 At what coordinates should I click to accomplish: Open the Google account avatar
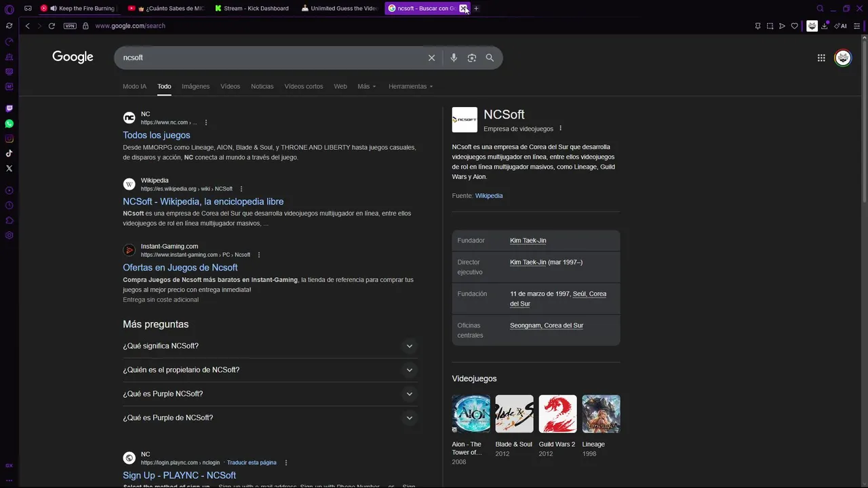843,58
